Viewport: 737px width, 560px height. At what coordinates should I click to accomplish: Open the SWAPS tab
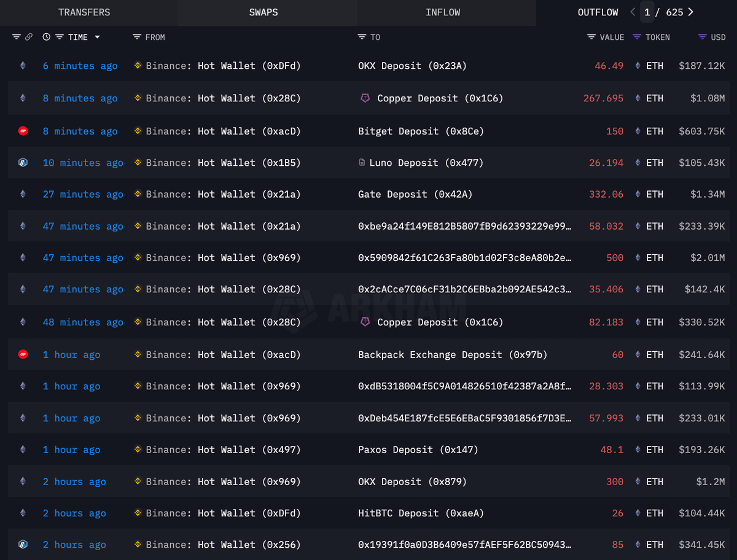263,12
